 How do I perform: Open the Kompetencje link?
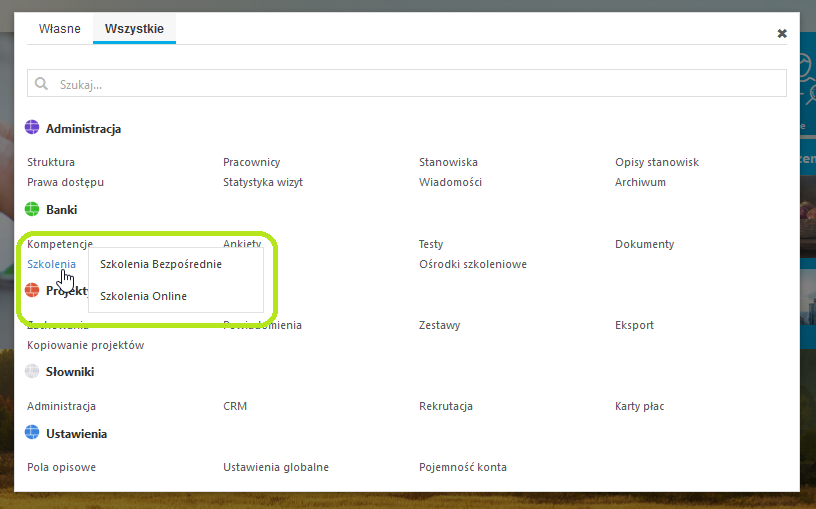pyautogui.click(x=60, y=244)
